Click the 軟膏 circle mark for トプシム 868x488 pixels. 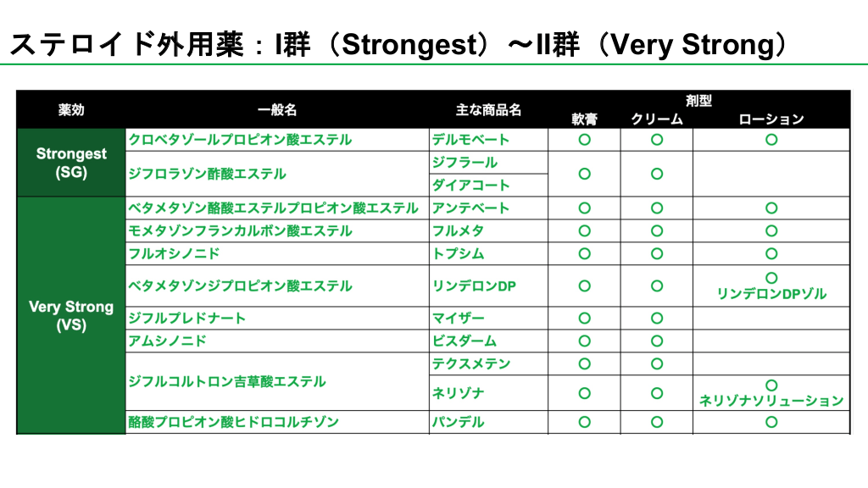(x=584, y=253)
